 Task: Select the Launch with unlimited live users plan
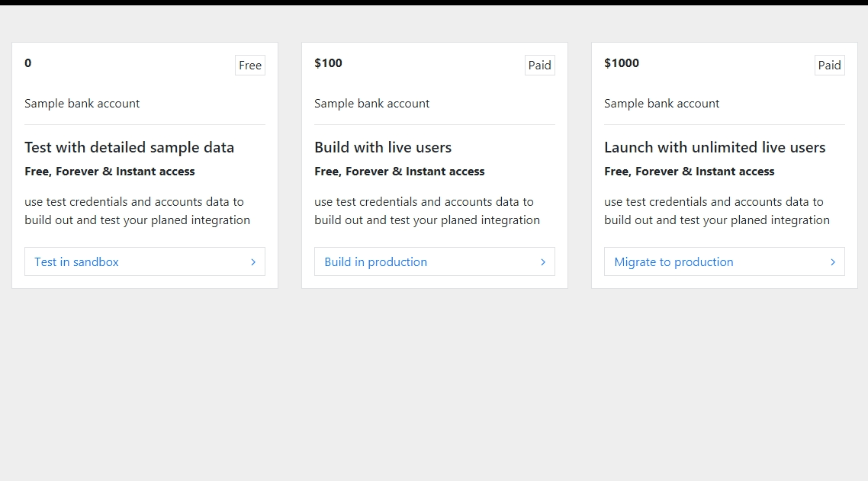click(715, 147)
